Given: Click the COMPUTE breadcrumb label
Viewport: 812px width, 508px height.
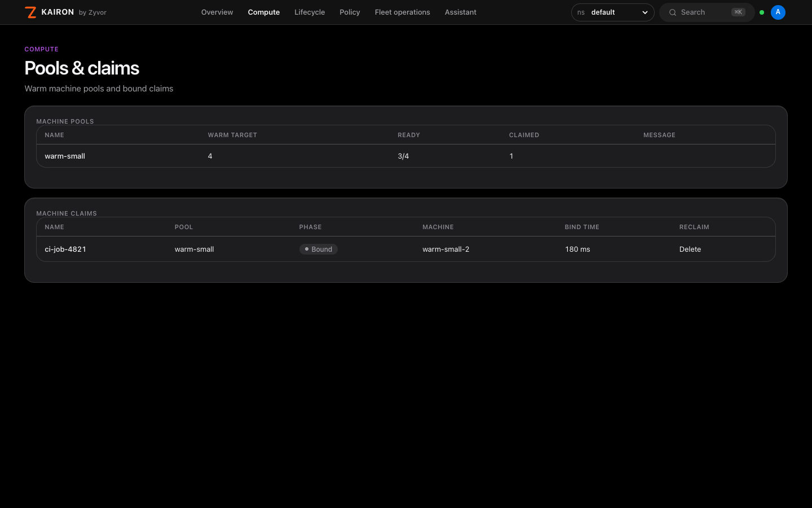Looking at the screenshot, I should click(x=42, y=50).
